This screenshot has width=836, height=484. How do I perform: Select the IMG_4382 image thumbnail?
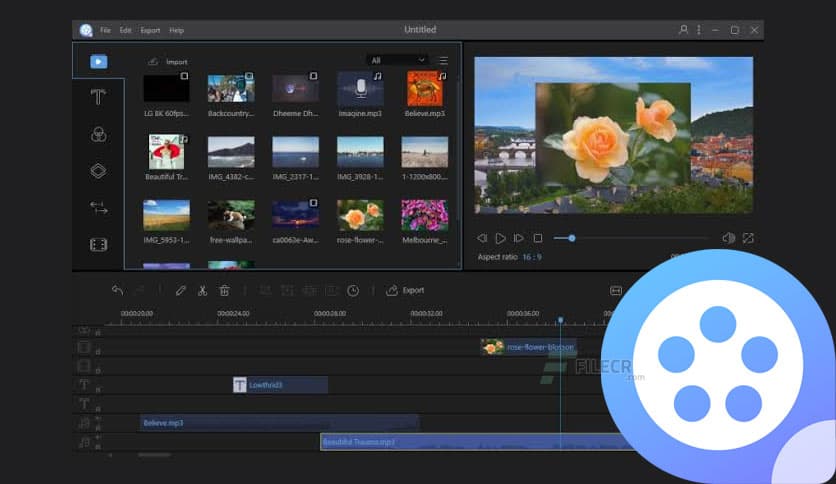[231, 152]
